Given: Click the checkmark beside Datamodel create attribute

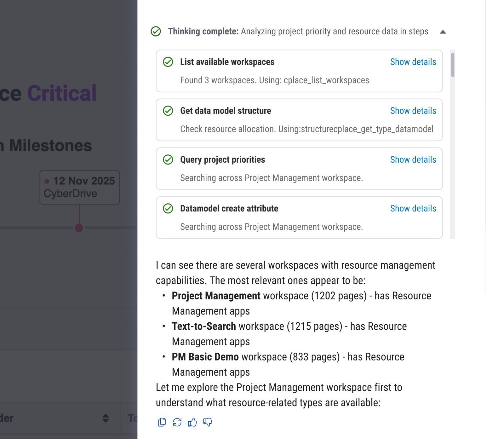Looking at the screenshot, I should point(168,208).
